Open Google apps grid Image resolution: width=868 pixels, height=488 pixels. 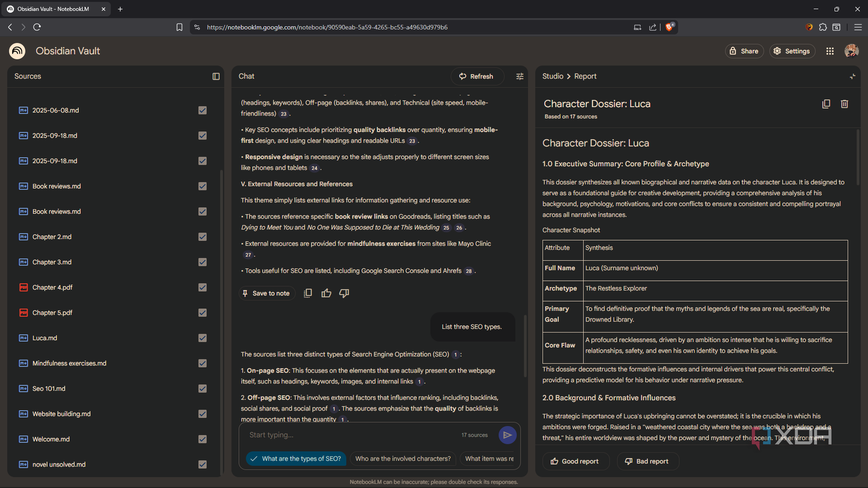[830, 51]
